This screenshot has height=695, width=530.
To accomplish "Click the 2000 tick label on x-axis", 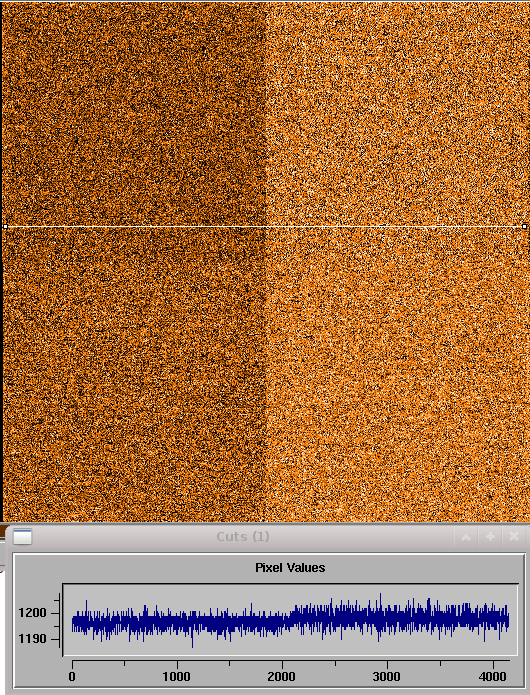I will 281,676.
